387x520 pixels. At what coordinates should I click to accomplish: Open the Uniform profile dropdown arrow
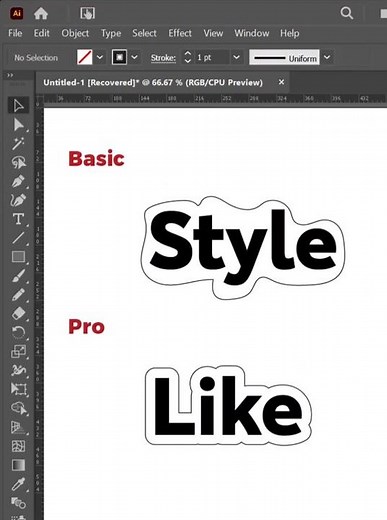327,57
